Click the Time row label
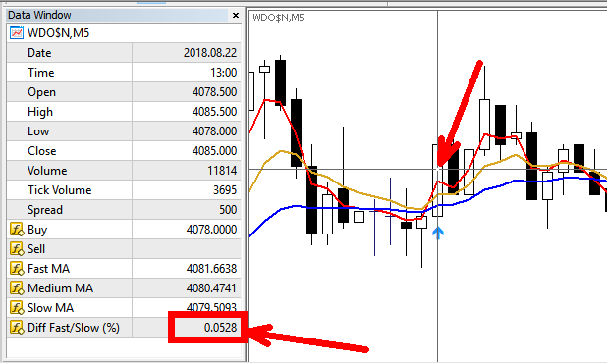Viewport: 607px width, 364px height. [40, 73]
